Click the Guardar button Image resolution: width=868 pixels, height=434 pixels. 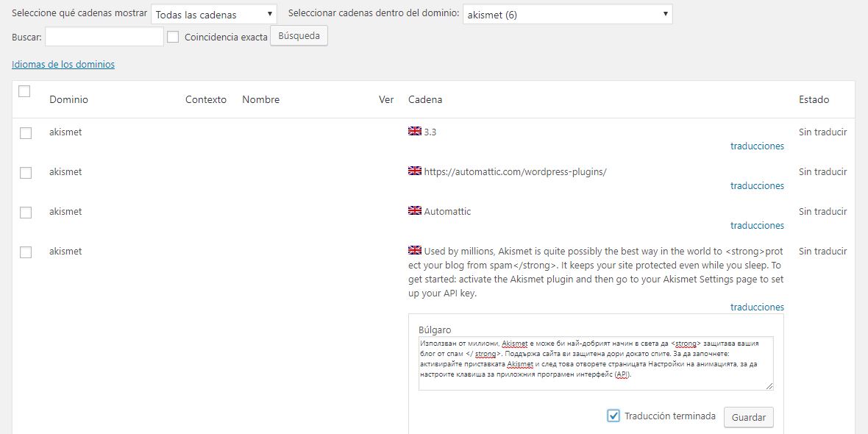click(x=748, y=417)
